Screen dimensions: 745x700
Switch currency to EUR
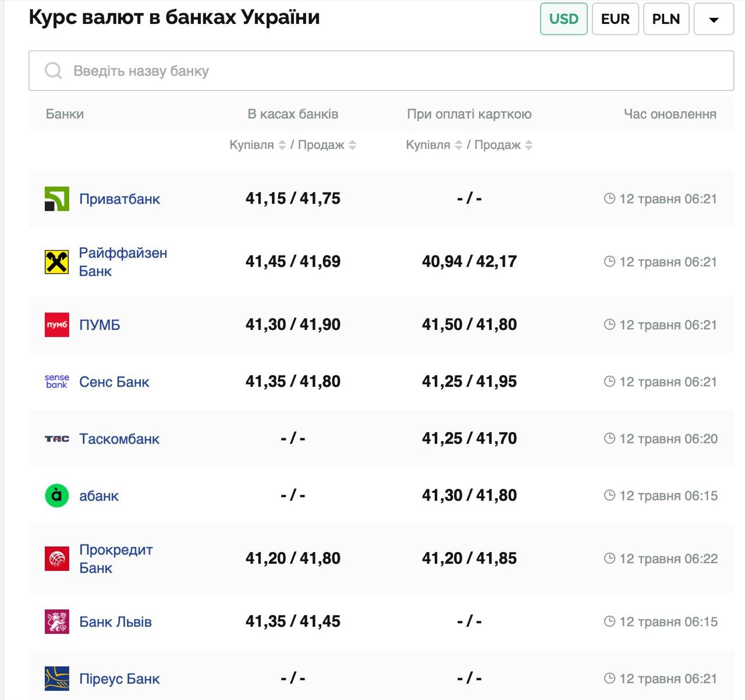[x=615, y=19]
